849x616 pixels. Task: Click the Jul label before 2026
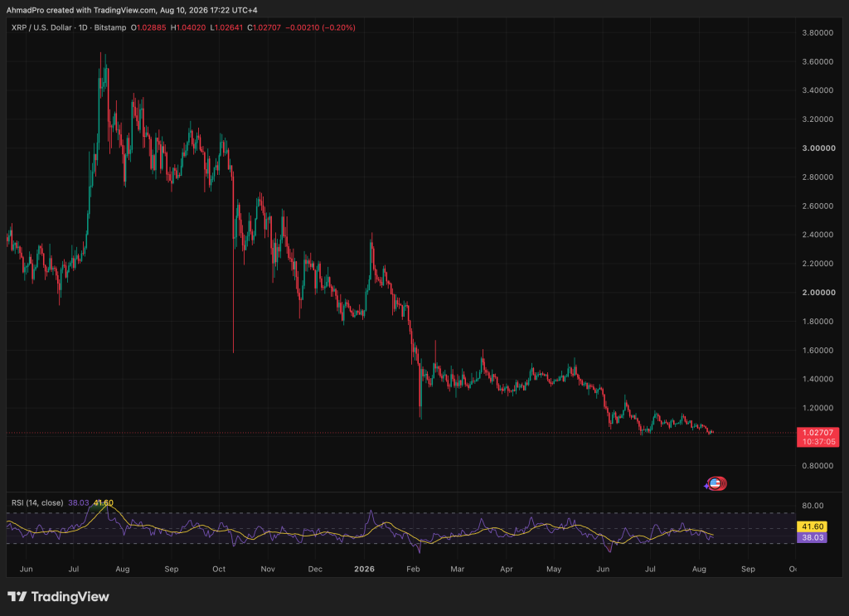(x=74, y=569)
